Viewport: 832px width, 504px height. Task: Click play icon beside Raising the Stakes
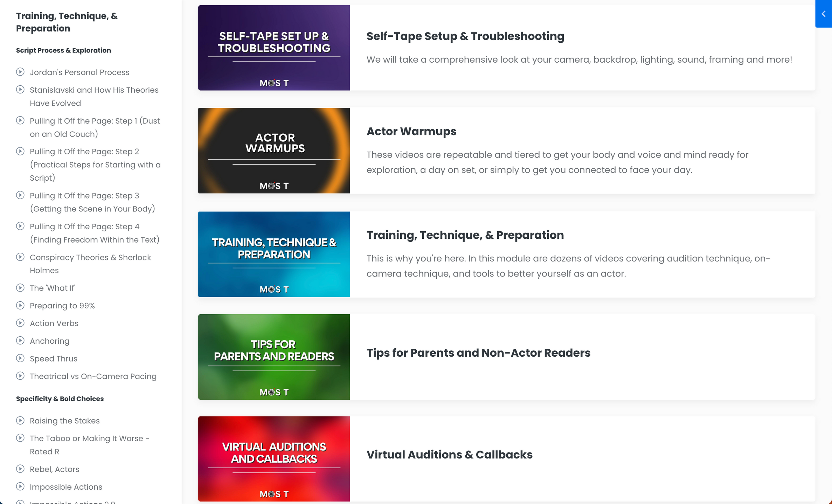coord(20,421)
